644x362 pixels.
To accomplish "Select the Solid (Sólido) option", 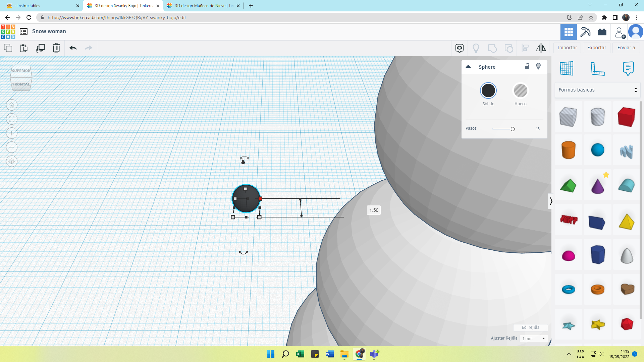I will coord(488,90).
